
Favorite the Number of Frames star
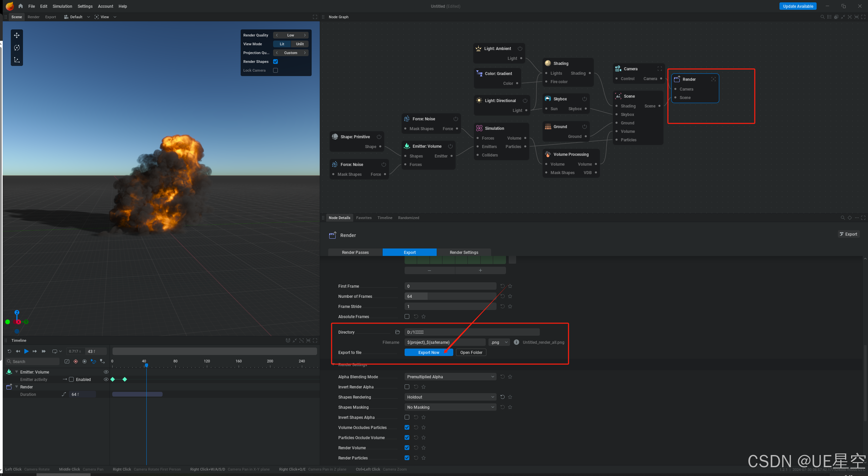coord(510,296)
